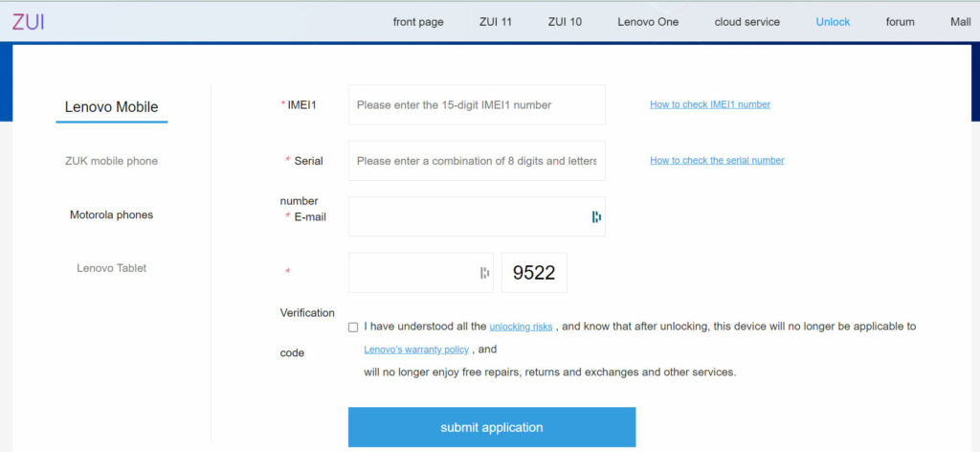Viewport: 980px width, 452px height.
Task: Focus the E-mail input field
Action: (477, 216)
